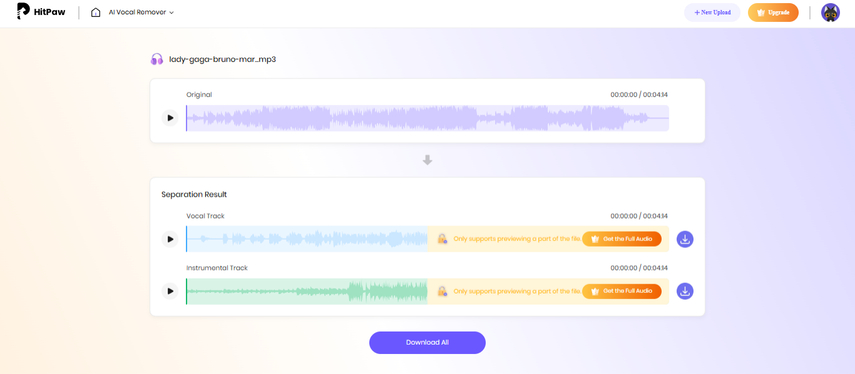The image size is (855, 374).
Task: Click the HitPaw logo
Action: 41,11
